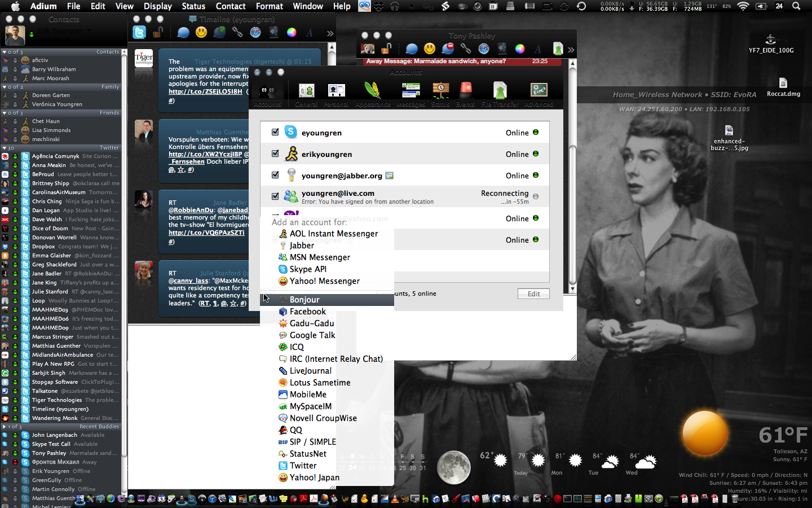Click the @RobbieAnDu mention link

coord(192,210)
